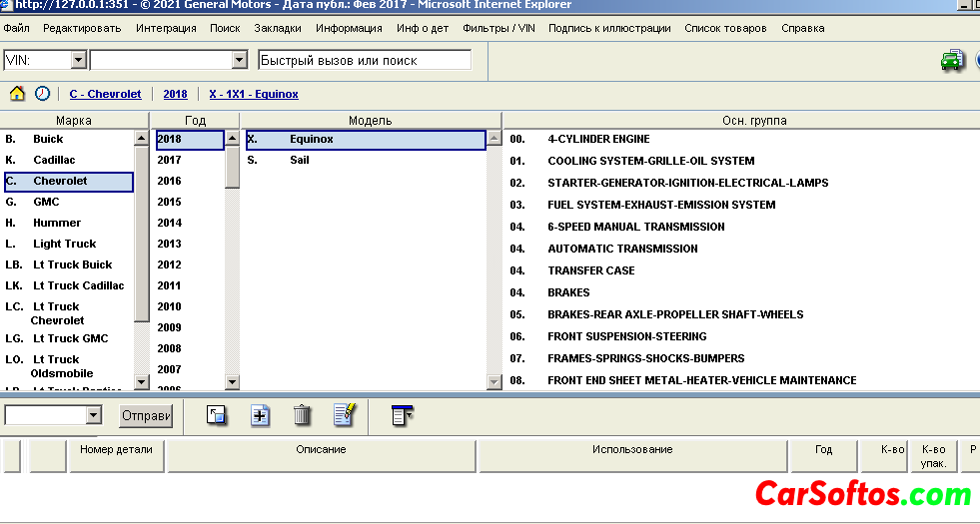Open the dropdown left of Отправи button
This screenshot has width=980, height=524.
click(94, 415)
